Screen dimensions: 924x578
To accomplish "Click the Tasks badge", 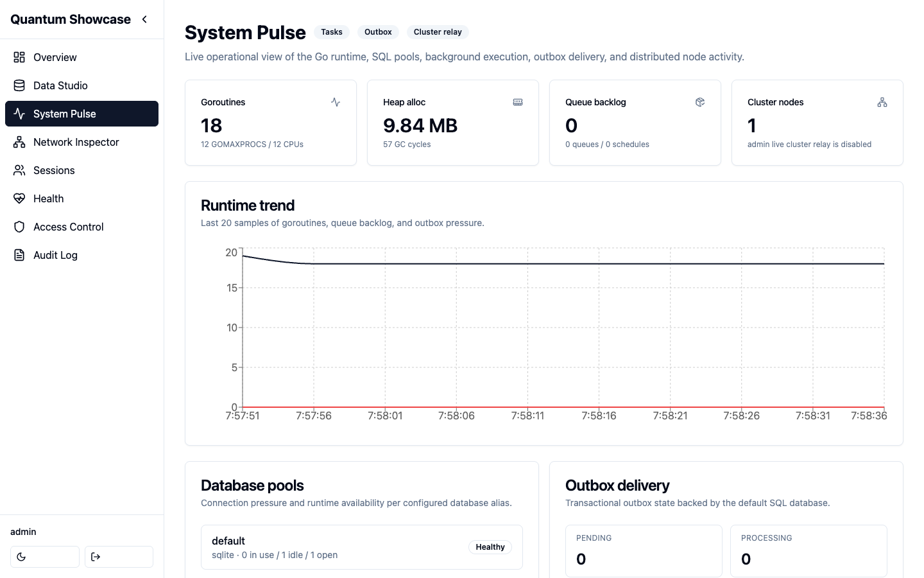I will [x=332, y=32].
